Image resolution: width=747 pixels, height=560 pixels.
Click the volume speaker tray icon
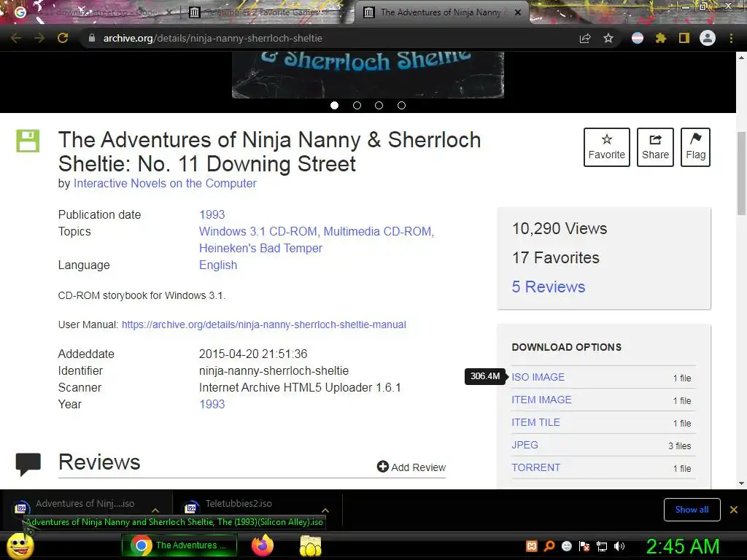[619, 546]
